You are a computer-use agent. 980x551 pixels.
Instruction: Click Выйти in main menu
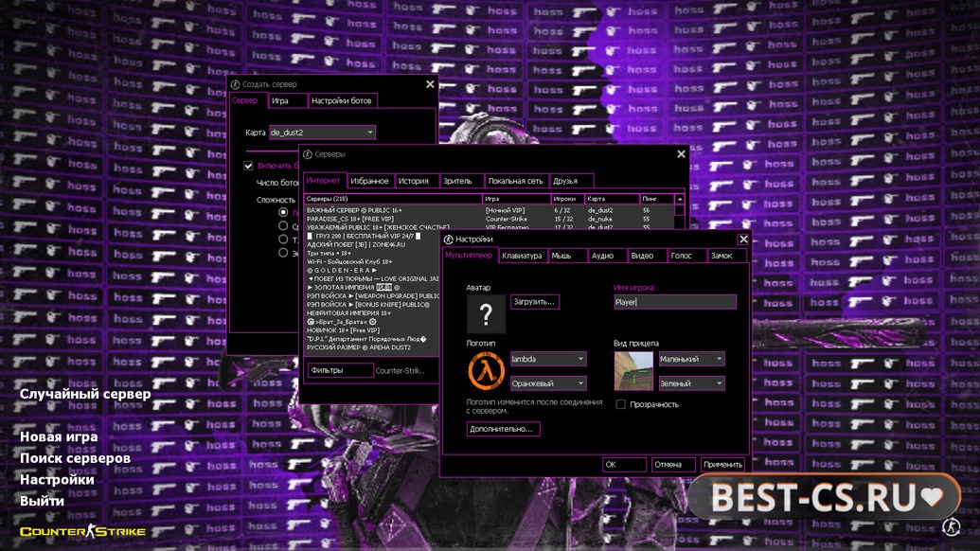42,501
